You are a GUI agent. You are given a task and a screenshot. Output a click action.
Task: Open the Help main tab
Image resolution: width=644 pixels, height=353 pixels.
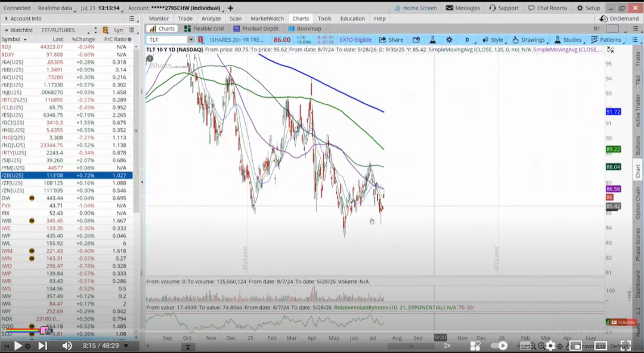[x=380, y=18]
